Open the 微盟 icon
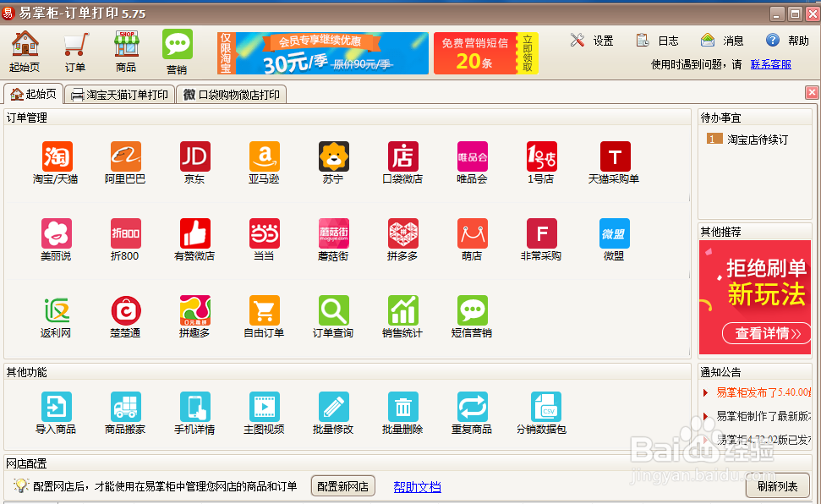 pos(615,233)
